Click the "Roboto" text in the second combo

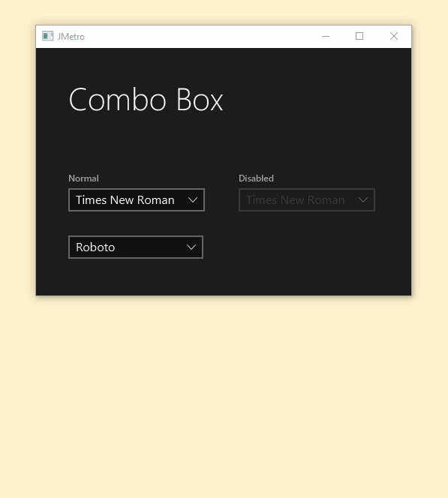(95, 247)
